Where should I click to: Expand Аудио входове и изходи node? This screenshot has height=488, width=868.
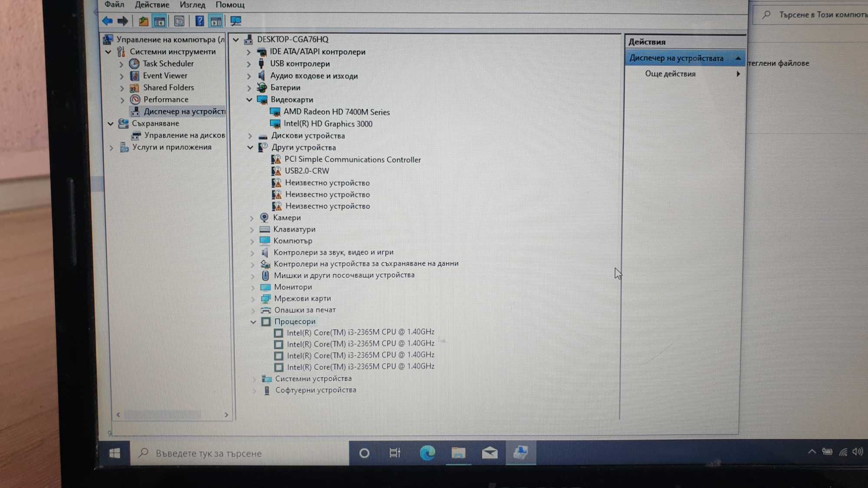click(x=249, y=76)
